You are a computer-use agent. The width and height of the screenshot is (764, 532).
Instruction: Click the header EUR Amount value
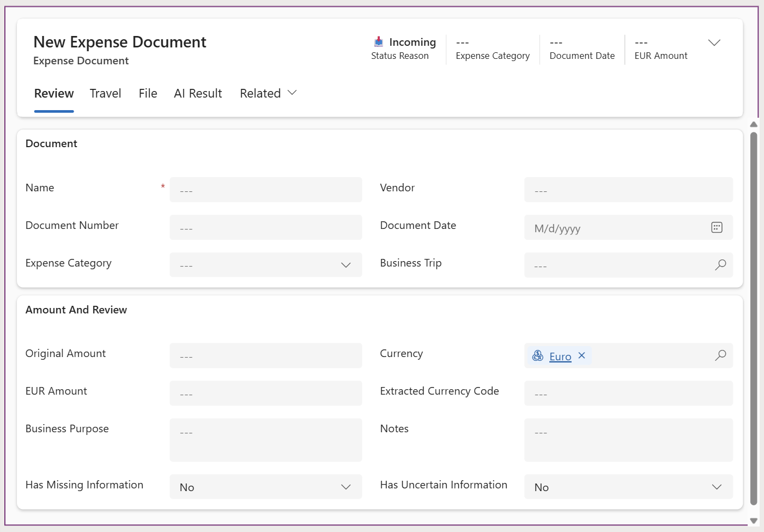click(641, 43)
